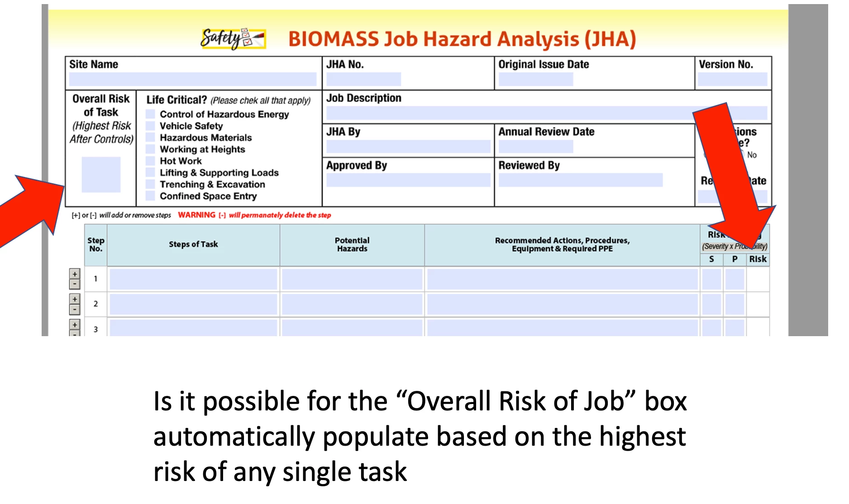Click Probability (P) field for step 1
This screenshot has width=849, height=504.
tap(735, 279)
